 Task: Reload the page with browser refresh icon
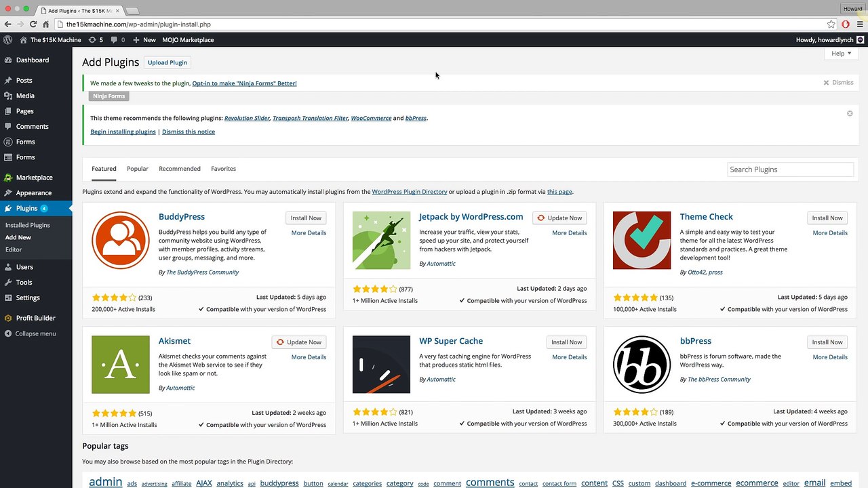click(33, 24)
